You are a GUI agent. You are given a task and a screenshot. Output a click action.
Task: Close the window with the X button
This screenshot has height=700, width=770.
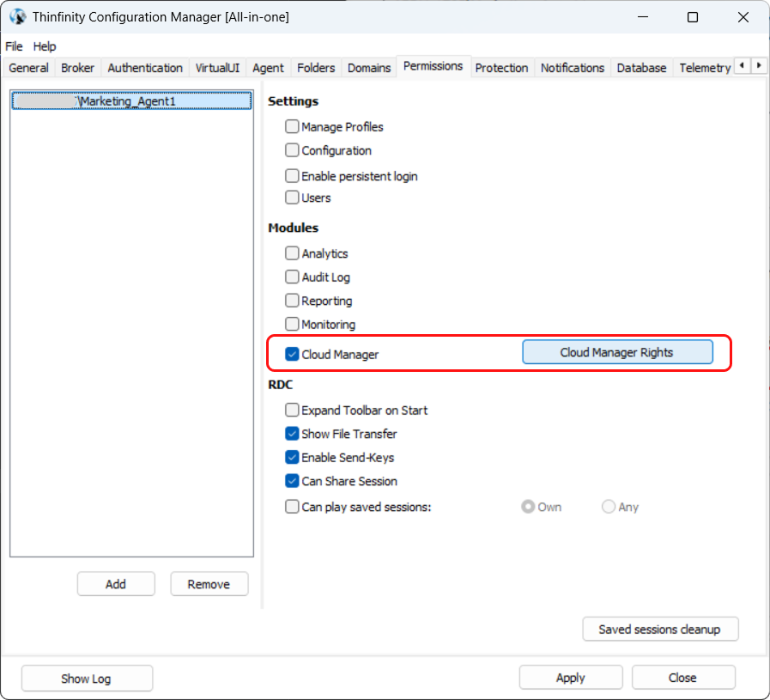[x=743, y=17]
